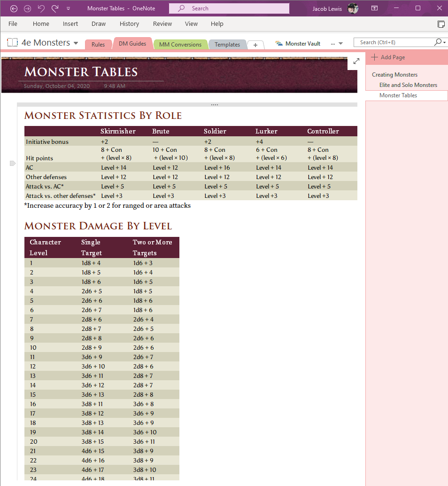Image resolution: width=448 pixels, height=486 pixels.
Task: Click the Skirmisher column header
Action: click(118, 131)
